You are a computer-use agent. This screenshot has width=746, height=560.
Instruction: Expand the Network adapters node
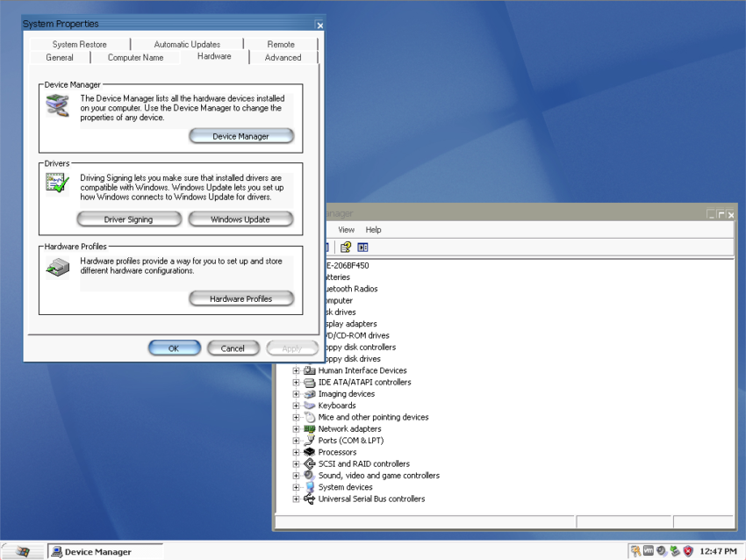296,429
